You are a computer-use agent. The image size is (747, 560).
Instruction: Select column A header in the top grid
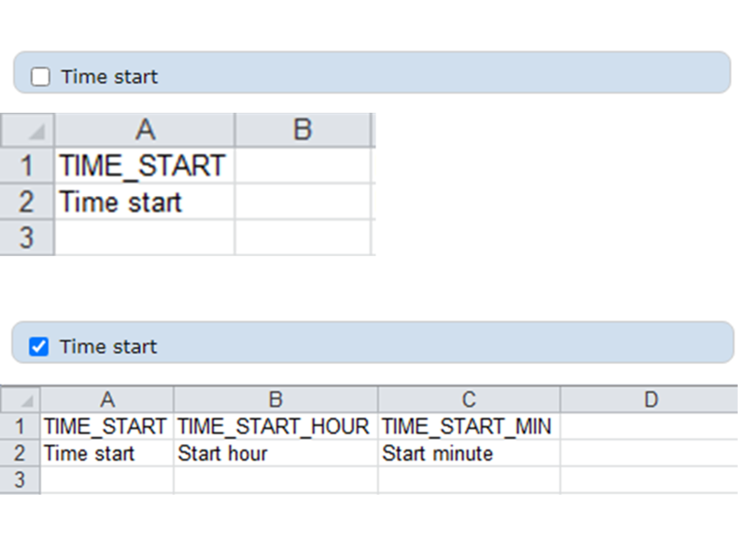[x=145, y=130]
